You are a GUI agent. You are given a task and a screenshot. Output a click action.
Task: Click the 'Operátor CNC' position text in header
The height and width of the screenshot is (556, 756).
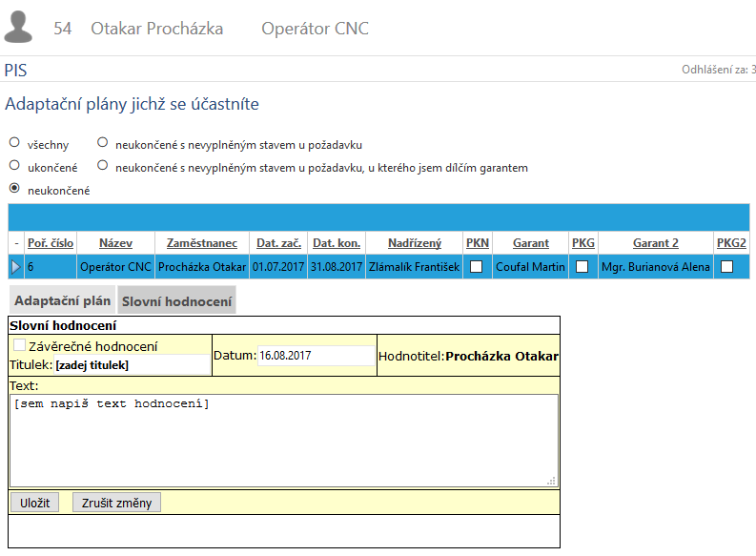[315, 29]
